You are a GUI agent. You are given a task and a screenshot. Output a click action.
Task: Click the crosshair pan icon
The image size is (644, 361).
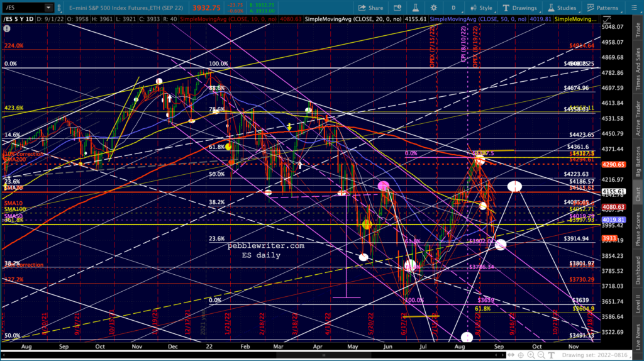point(521,355)
